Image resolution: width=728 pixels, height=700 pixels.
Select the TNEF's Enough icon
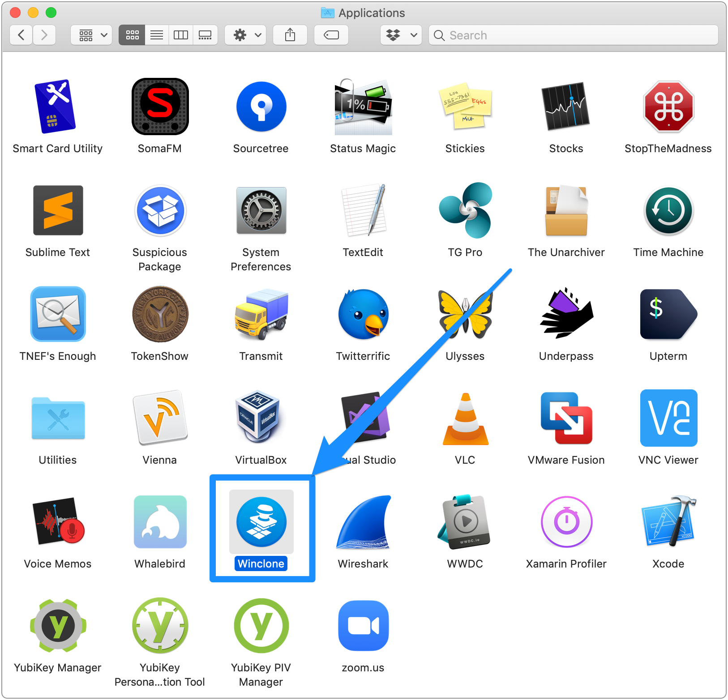(58, 314)
